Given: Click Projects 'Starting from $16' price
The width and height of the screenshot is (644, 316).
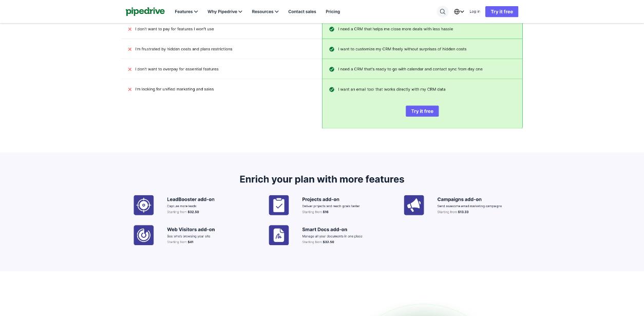Looking at the screenshot, I should [315, 212].
